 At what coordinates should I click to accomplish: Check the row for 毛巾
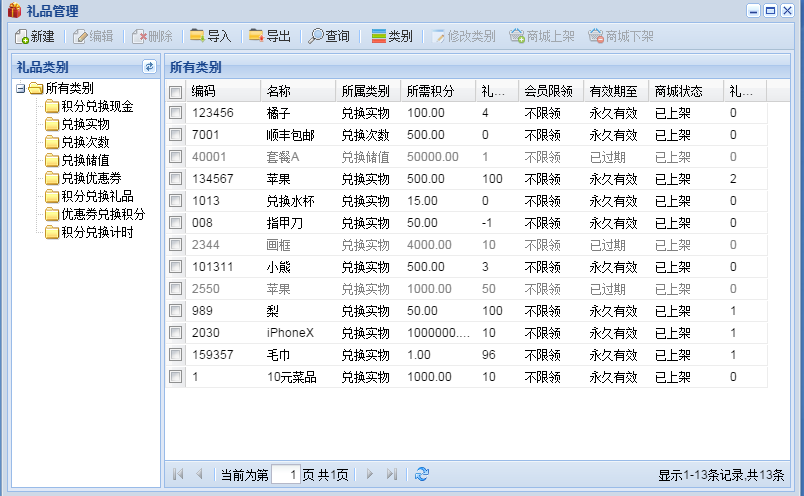[175, 355]
